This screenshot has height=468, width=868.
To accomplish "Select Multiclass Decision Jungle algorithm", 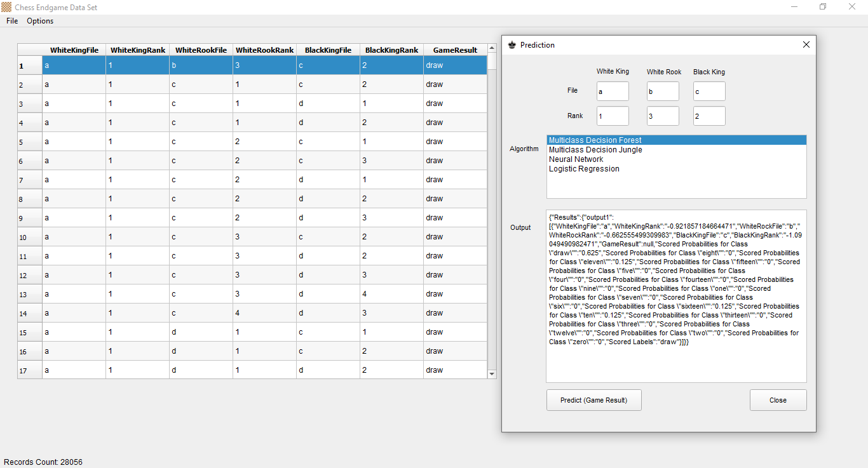I will [x=595, y=150].
